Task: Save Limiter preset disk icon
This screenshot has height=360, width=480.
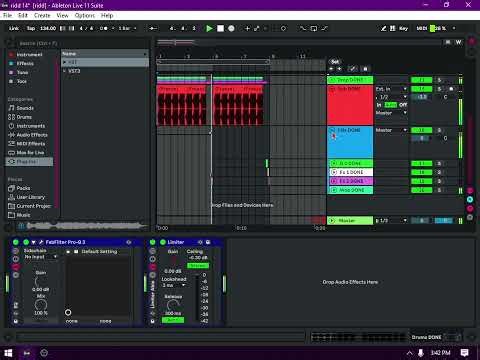Action: click(208, 242)
